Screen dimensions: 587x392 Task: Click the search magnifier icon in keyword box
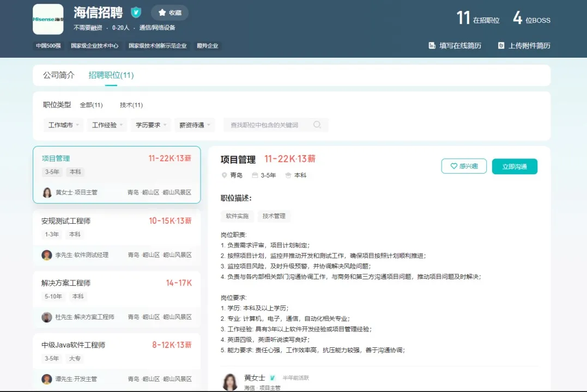pyautogui.click(x=317, y=125)
